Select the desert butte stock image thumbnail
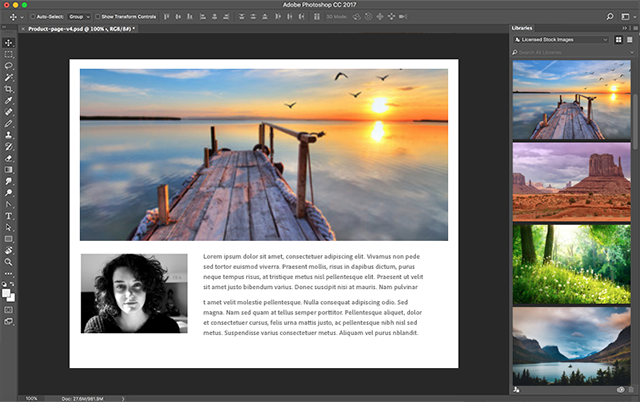This screenshot has height=402, width=640. tap(571, 180)
